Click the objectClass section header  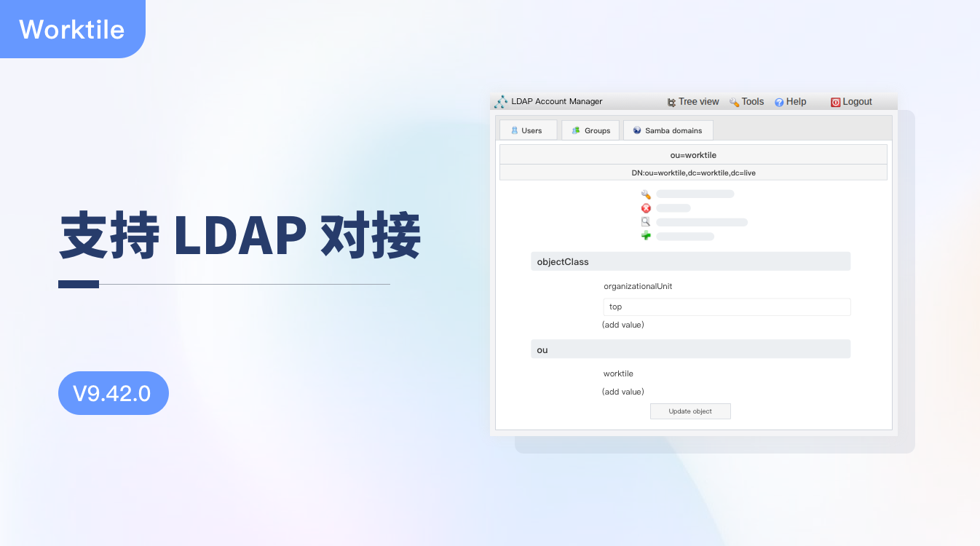690,261
